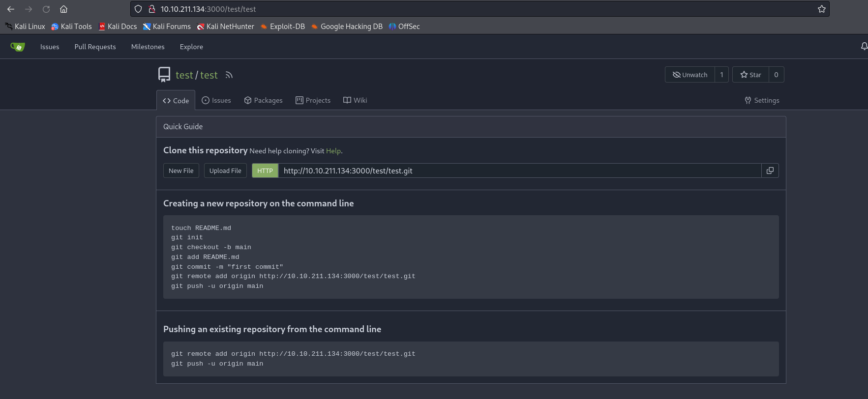Copy the clone URL with copy icon
This screenshot has height=399, width=868.
pyautogui.click(x=770, y=171)
